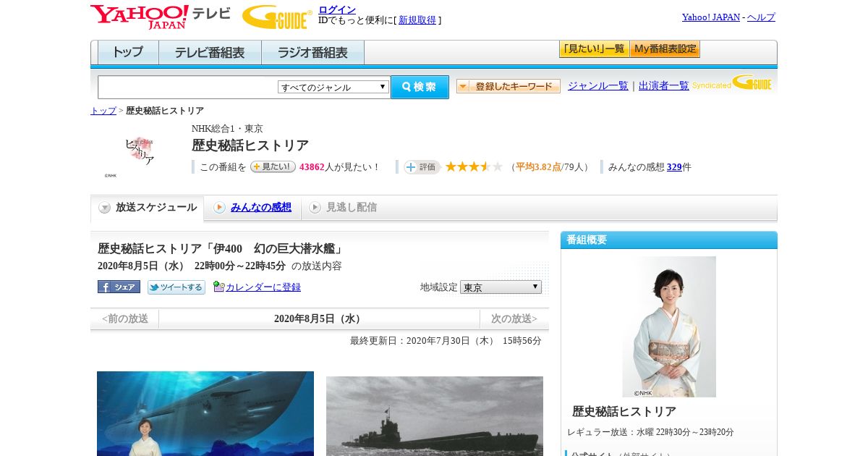
Task: Click the レギュラー放送 schedule text
Action: [x=650, y=432]
